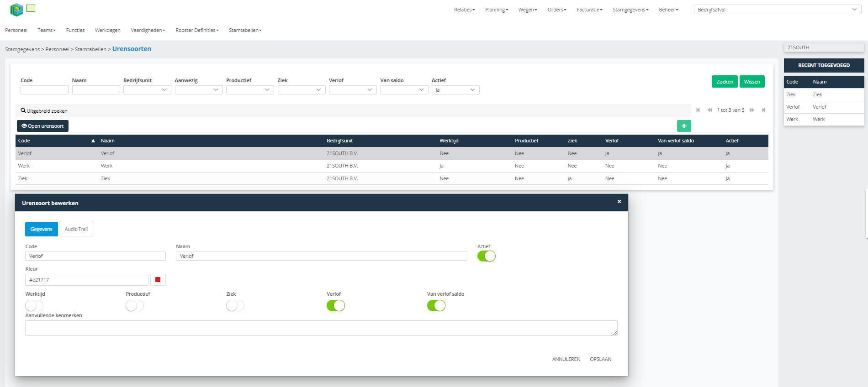The width and height of the screenshot is (868, 387).
Task: Click Verlof in Recent Toegevoegd list
Action: [824, 107]
